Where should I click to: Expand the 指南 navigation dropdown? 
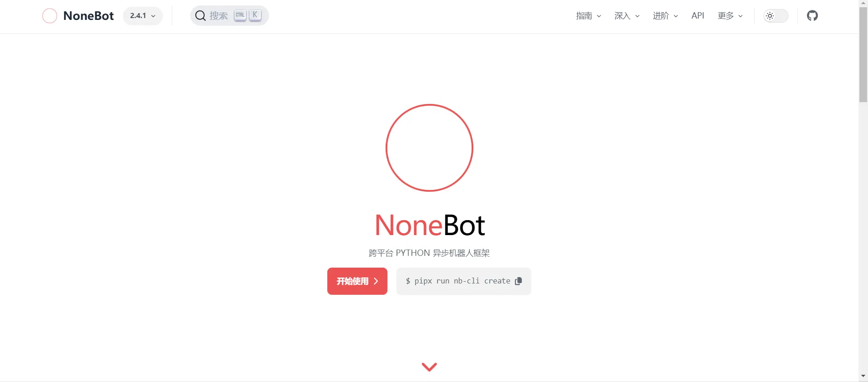[588, 16]
